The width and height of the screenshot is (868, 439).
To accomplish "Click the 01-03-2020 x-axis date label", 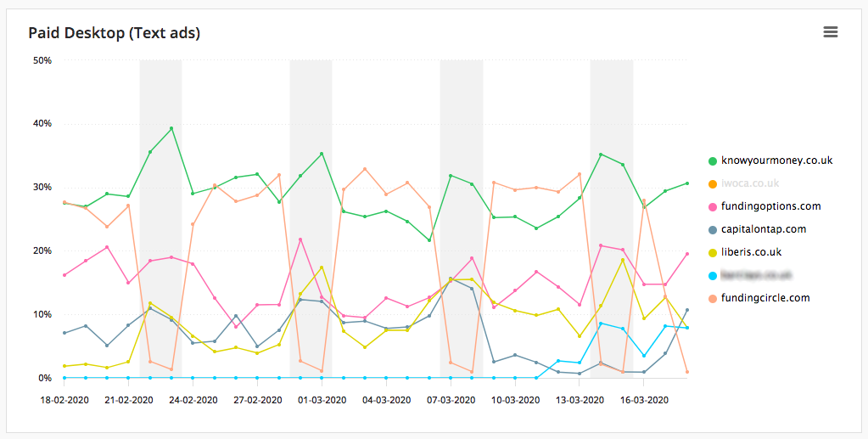I will coord(322,400).
